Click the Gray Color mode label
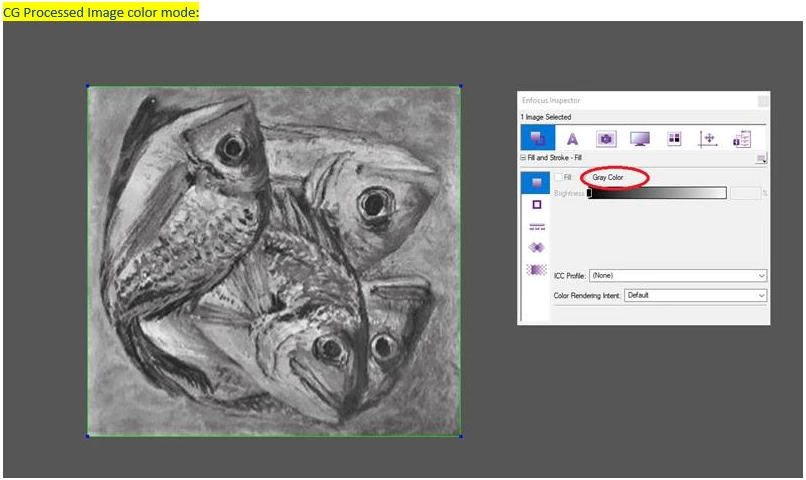806x480 pixels. pos(608,177)
